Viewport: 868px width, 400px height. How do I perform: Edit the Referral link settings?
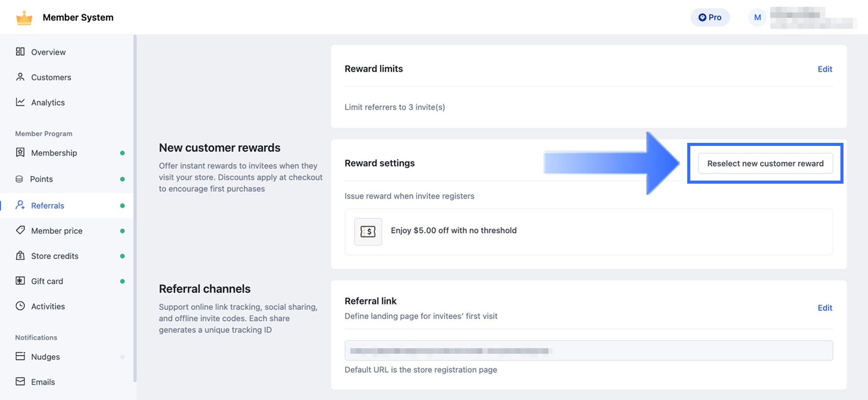[825, 308]
